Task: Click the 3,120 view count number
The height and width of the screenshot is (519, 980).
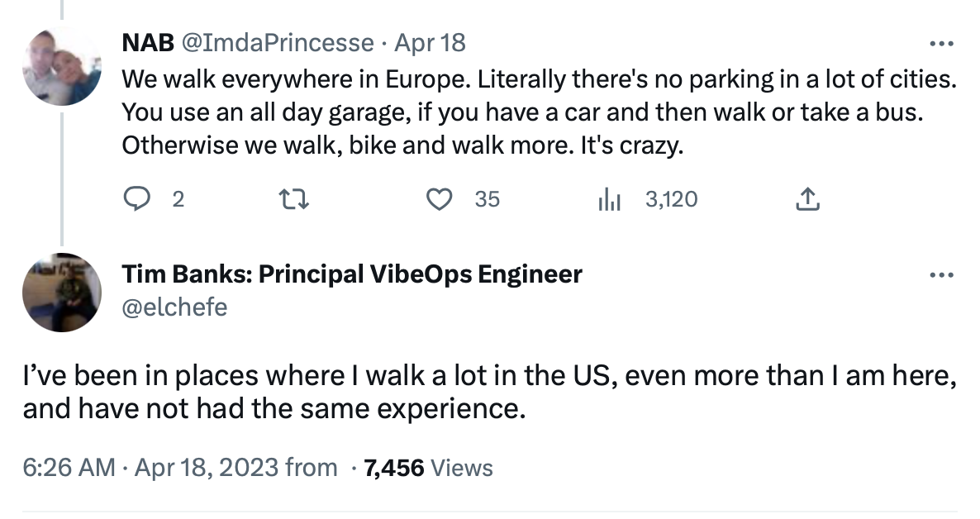Action: click(x=671, y=199)
